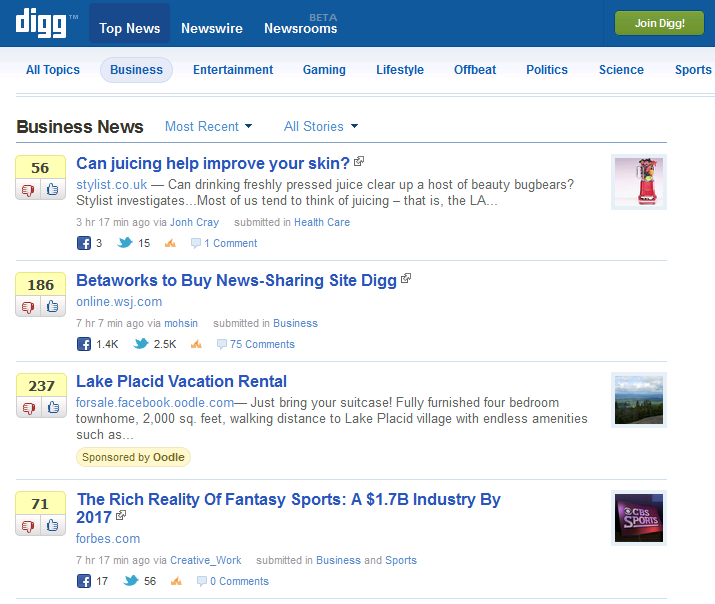Image resolution: width=715 pixels, height=604 pixels.
Task: Open 'Can juicing help improve your skin?' headline
Action: point(213,163)
